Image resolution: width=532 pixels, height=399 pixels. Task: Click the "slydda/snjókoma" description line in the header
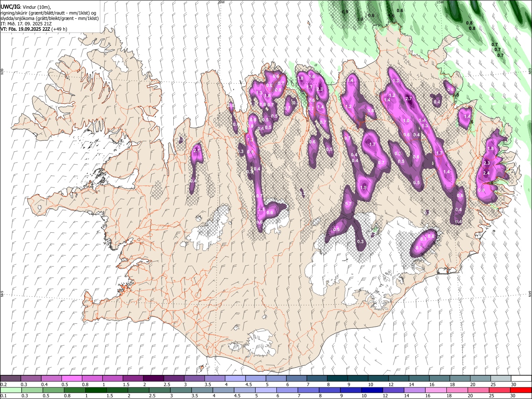pyautogui.click(x=49, y=18)
